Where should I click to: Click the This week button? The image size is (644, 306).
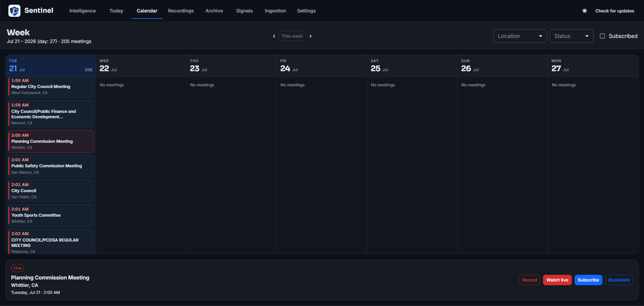click(x=292, y=36)
